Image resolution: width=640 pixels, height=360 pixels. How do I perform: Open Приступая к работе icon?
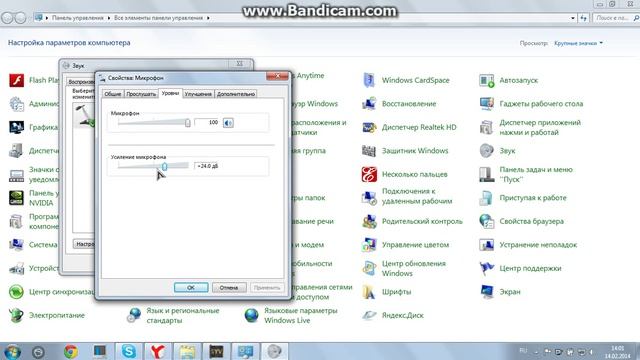click(x=487, y=198)
